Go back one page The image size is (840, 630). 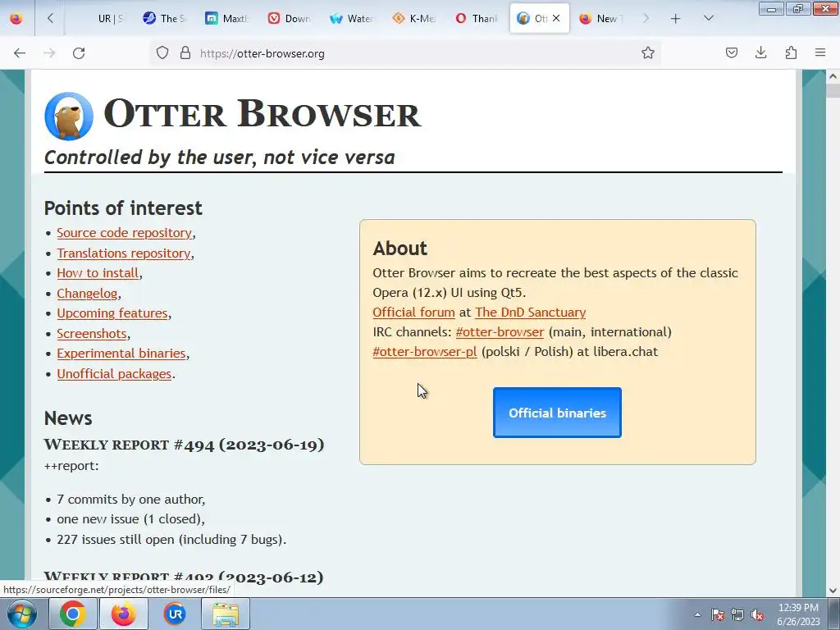coord(20,53)
